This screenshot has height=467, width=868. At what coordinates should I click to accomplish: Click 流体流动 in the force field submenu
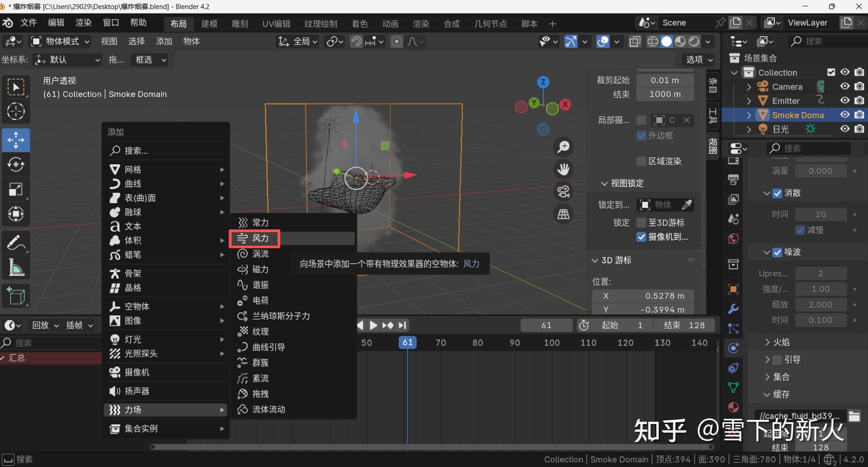coord(267,410)
